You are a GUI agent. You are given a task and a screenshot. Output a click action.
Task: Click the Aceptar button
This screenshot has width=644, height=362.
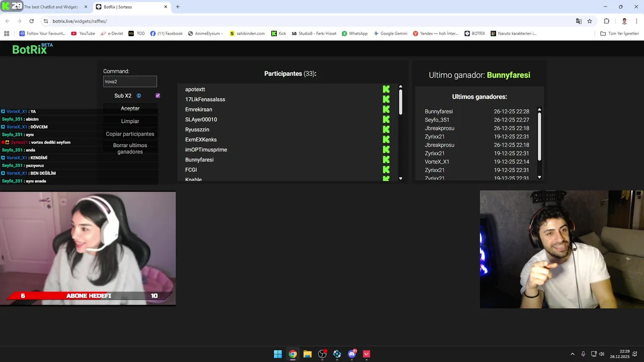coord(130,109)
